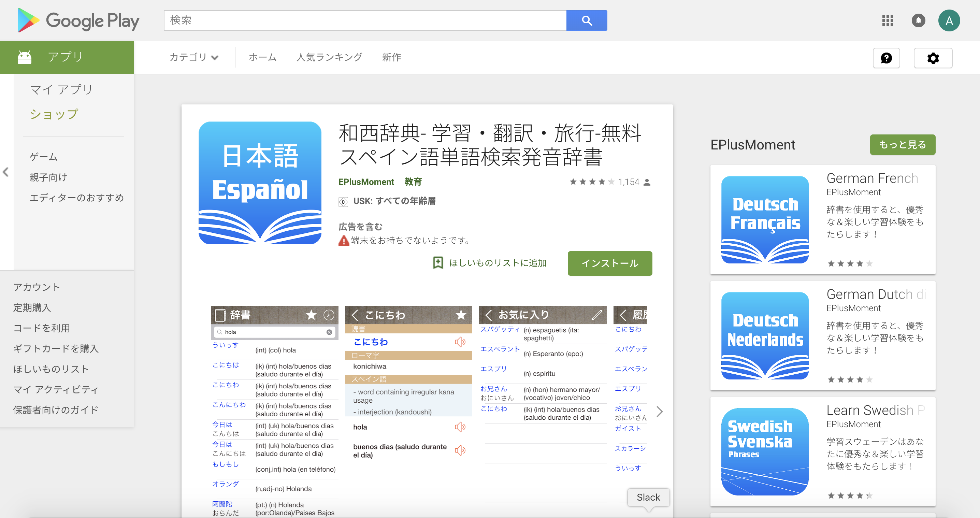Viewport: 980px width, 518px height.
Task: Click the star rating with 1,154 reviews
Action: coord(610,182)
